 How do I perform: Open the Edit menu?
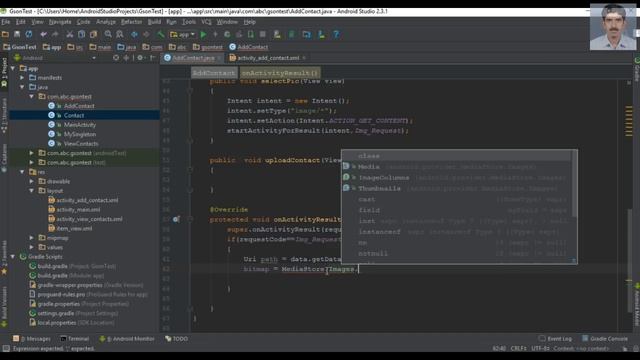(x=20, y=22)
